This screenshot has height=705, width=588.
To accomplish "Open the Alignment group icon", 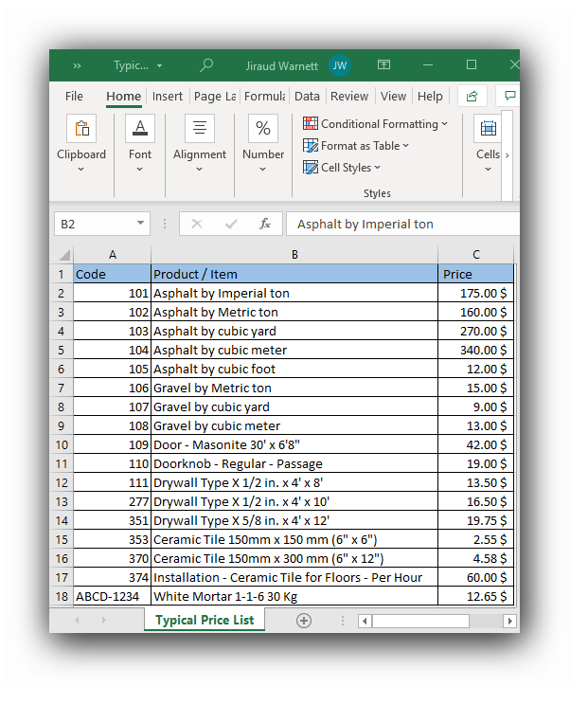I will coord(199,129).
